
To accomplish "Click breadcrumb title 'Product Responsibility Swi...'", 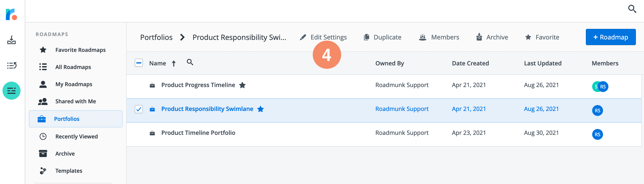I will 239,37.
